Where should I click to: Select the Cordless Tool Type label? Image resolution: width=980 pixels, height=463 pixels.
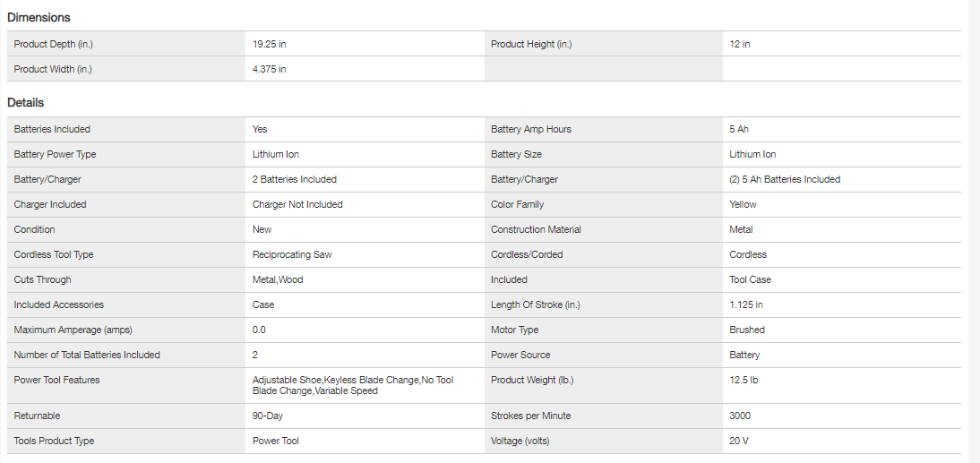pos(54,254)
